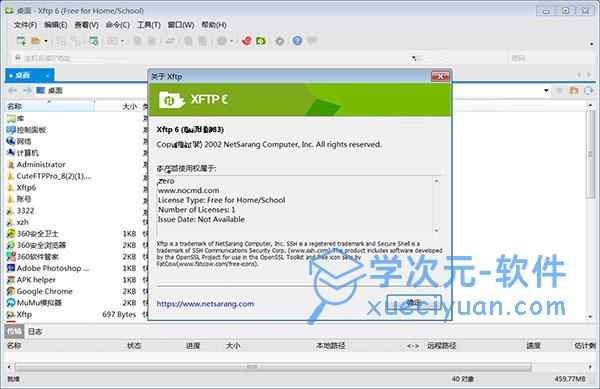Click the toolbar overflow arrow at right
The height and width of the screenshot is (389, 600).
591,45
